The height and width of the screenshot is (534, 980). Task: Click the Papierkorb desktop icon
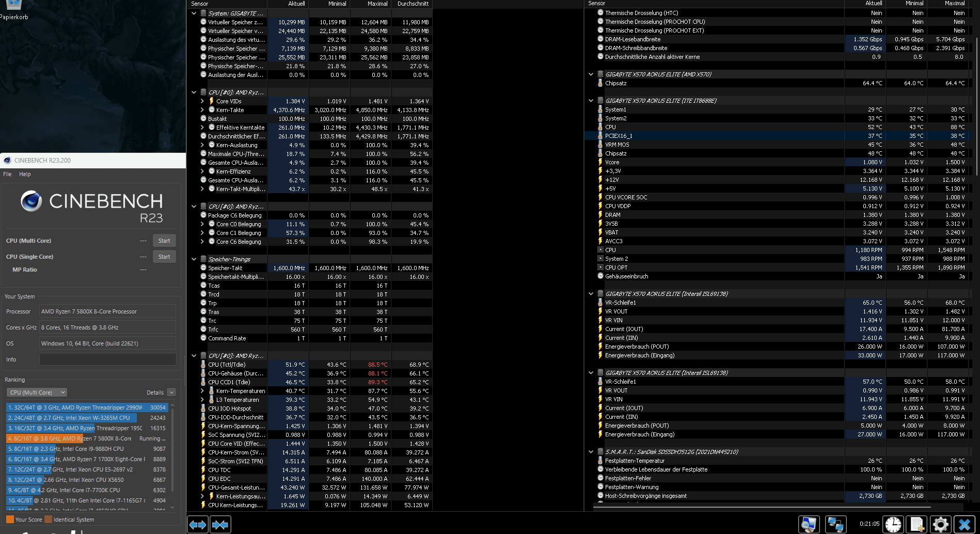coord(14,10)
